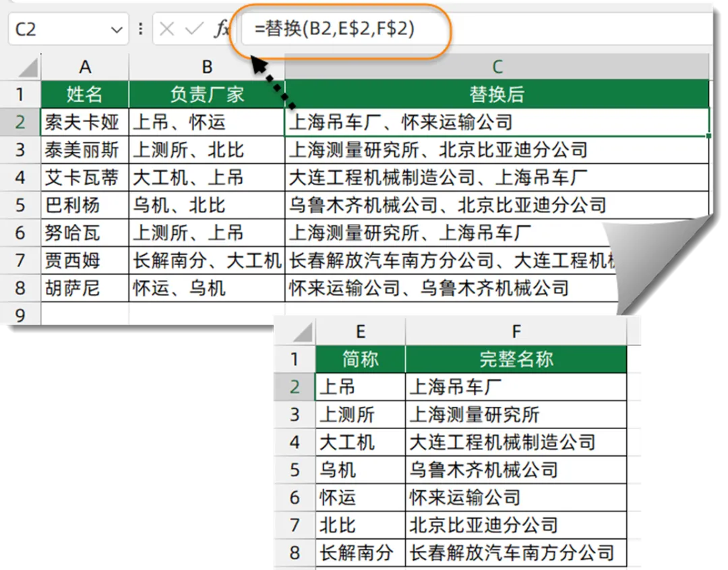Select column A header labeled A
The height and width of the screenshot is (570, 728).
coord(84,67)
